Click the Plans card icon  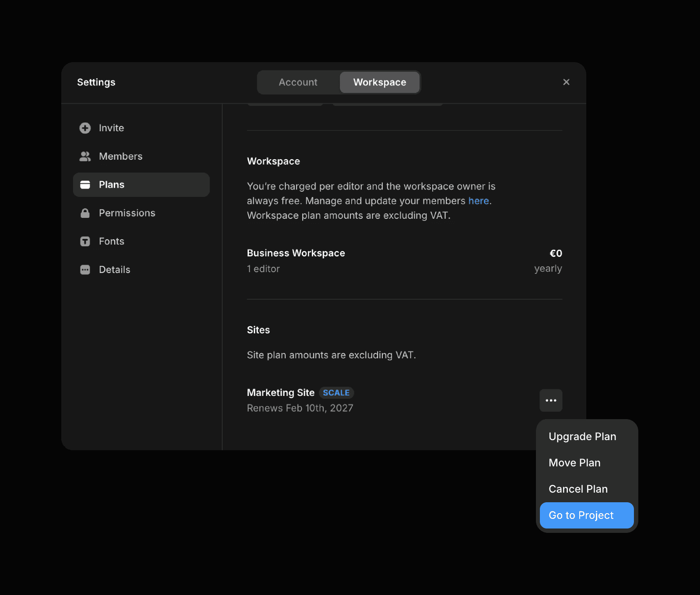tap(84, 185)
